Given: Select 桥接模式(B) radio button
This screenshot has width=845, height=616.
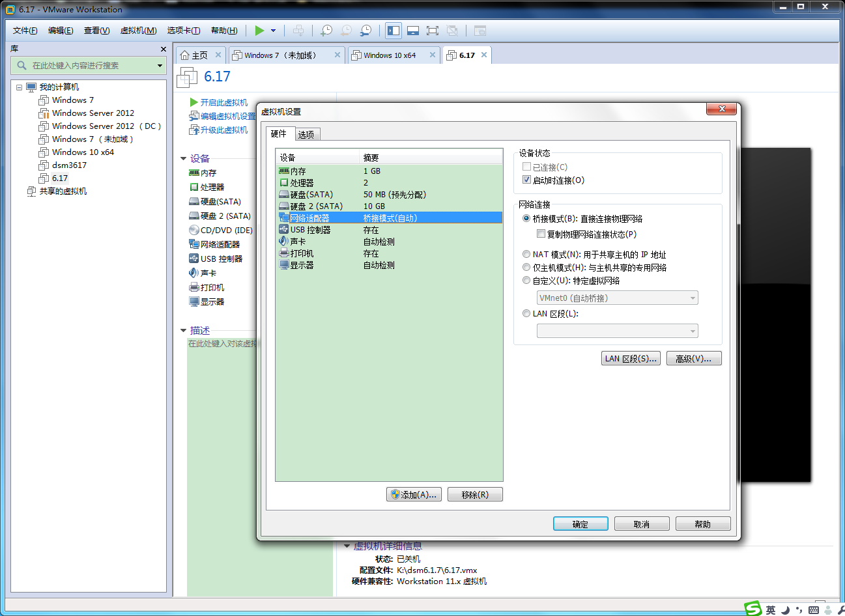Looking at the screenshot, I should pyautogui.click(x=526, y=219).
